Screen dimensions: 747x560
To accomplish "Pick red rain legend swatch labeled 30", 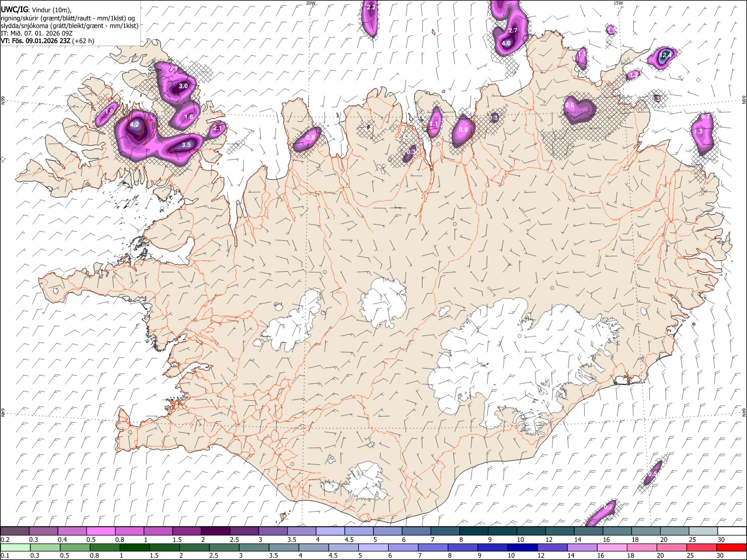I will pos(731,548).
